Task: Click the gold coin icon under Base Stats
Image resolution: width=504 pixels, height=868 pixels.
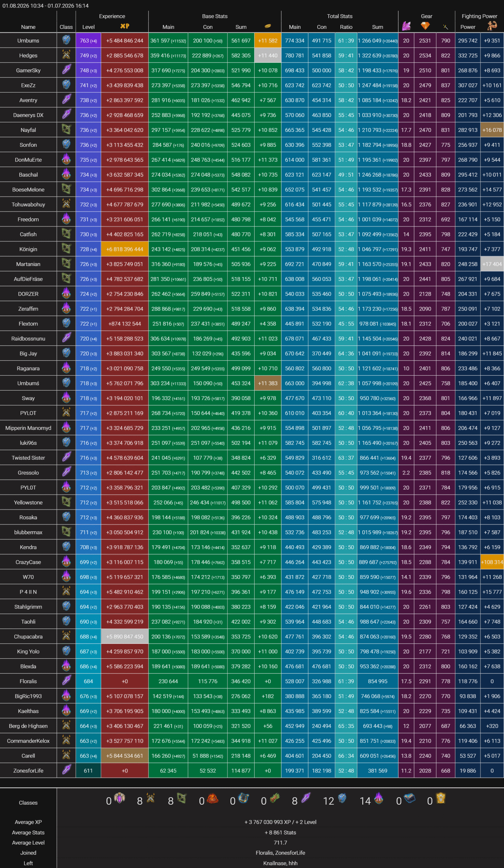Action: 267,26
